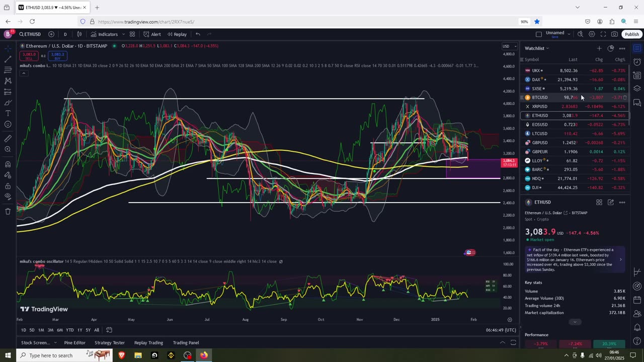Click the red SELL 3,083.0 button
This screenshot has height=362, width=644.
[x=29, y=55]
